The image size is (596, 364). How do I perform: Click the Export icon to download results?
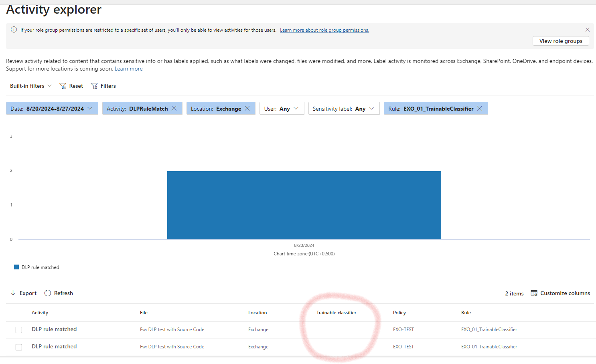coord(13,293)
